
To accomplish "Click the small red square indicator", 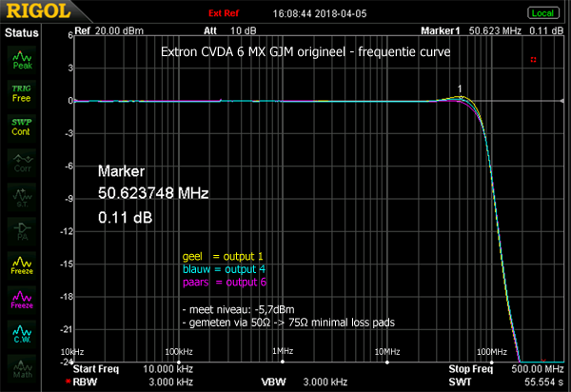I will [x=534, y=60].
